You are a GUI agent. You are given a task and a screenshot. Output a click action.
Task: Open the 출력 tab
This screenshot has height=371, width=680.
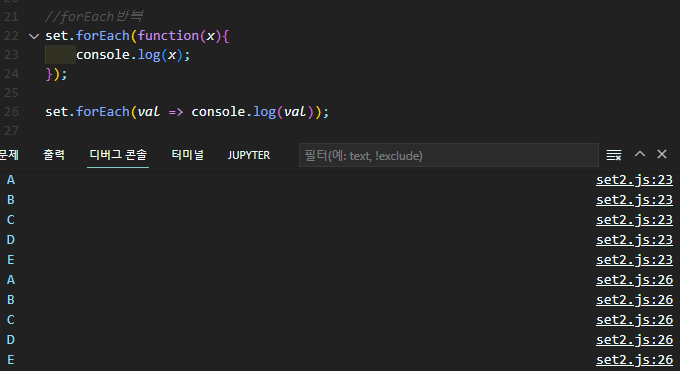pos(54,155)
